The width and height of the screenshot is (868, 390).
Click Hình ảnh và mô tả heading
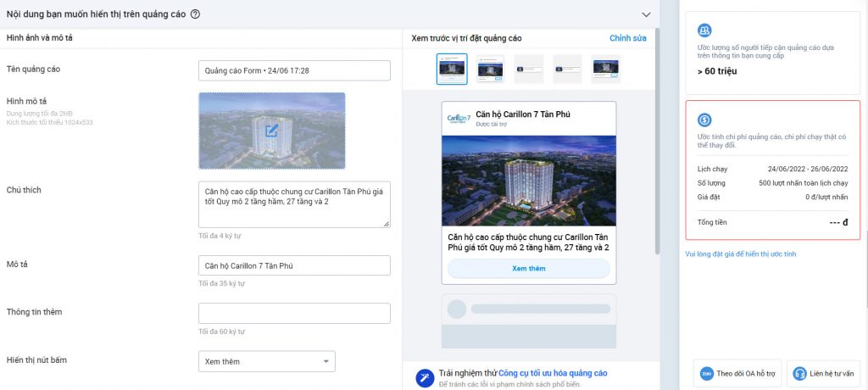39,37
